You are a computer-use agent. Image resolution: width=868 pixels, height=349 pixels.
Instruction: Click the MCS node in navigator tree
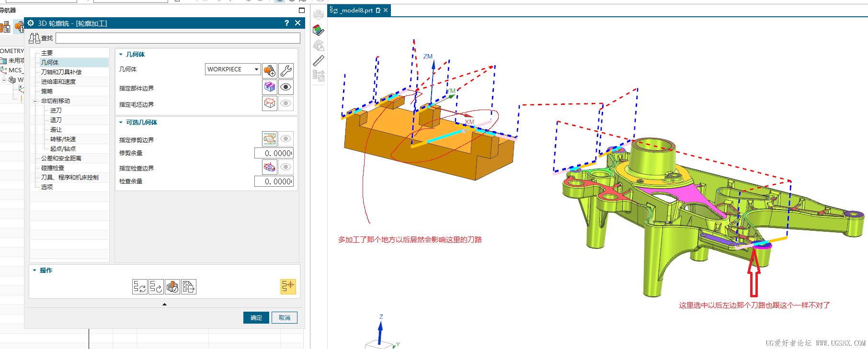(x=12, y=70)
